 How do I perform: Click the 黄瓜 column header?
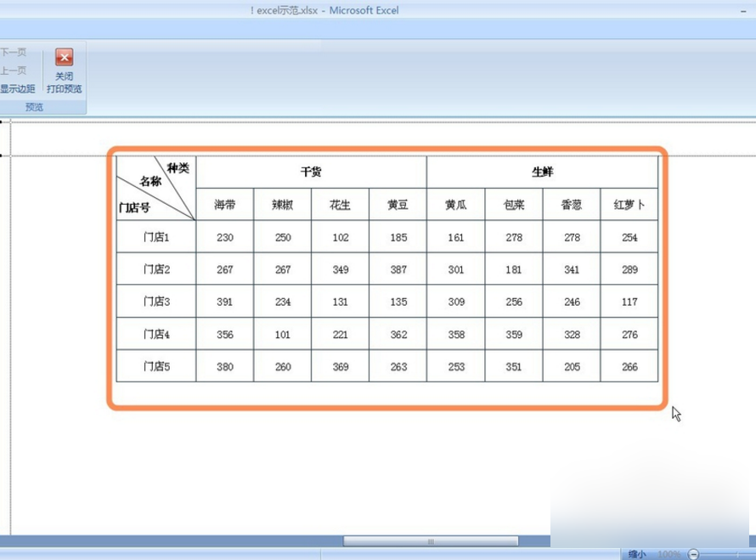click(456, 205)
